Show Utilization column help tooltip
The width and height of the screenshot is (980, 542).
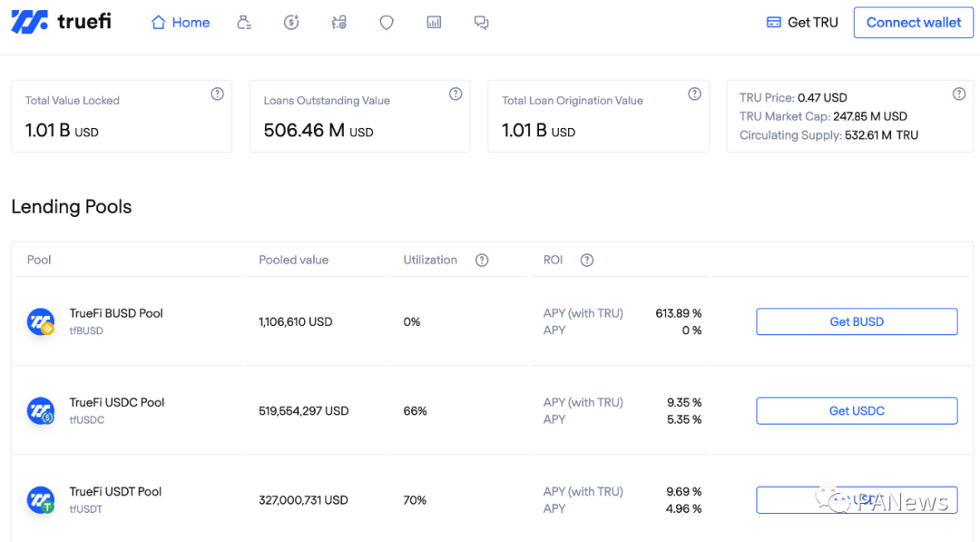[482, 260]
